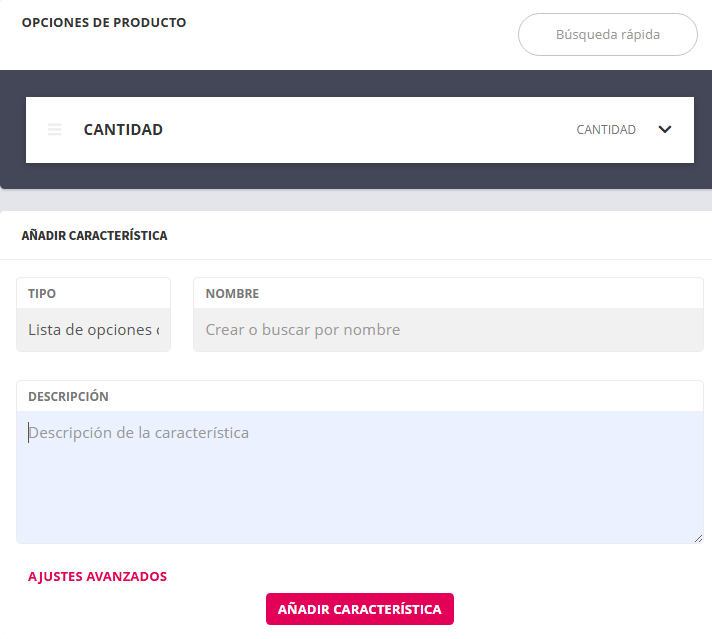Select the 'Lista de opciones' value text
Viewport: 712px width, 639px height.
pos(92,330)
